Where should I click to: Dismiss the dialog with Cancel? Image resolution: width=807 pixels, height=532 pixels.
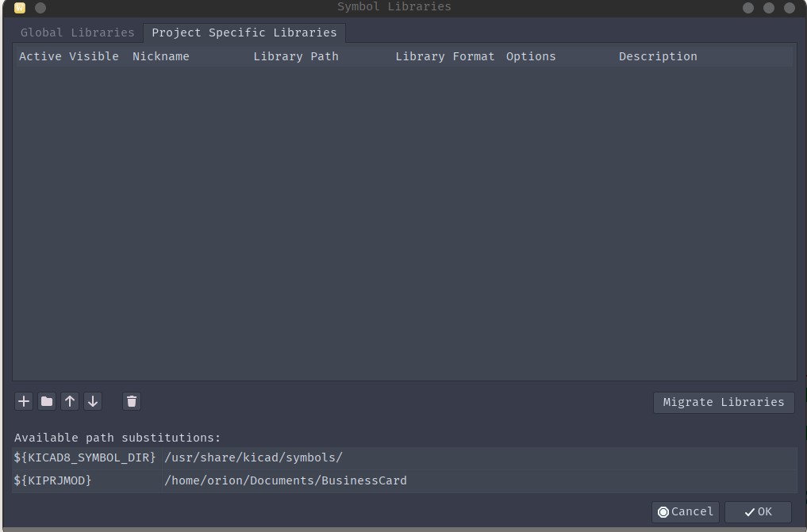[x=685, y=511]
